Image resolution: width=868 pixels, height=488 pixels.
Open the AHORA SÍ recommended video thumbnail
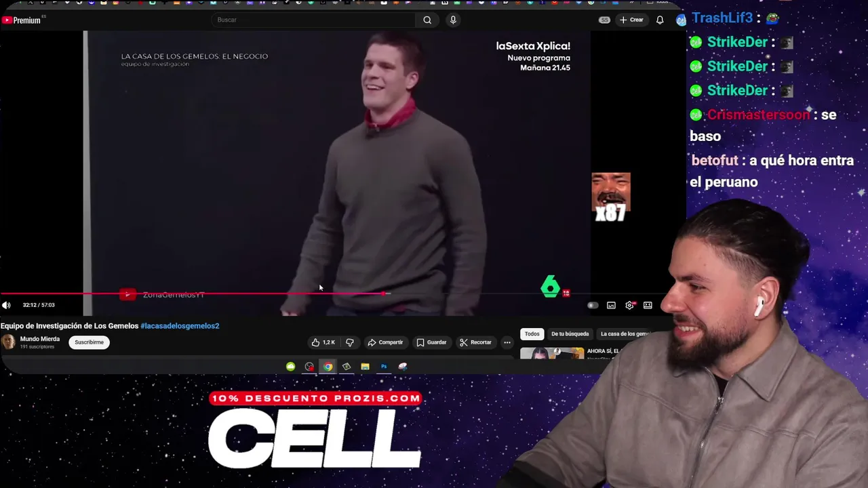tap(552, 353)
